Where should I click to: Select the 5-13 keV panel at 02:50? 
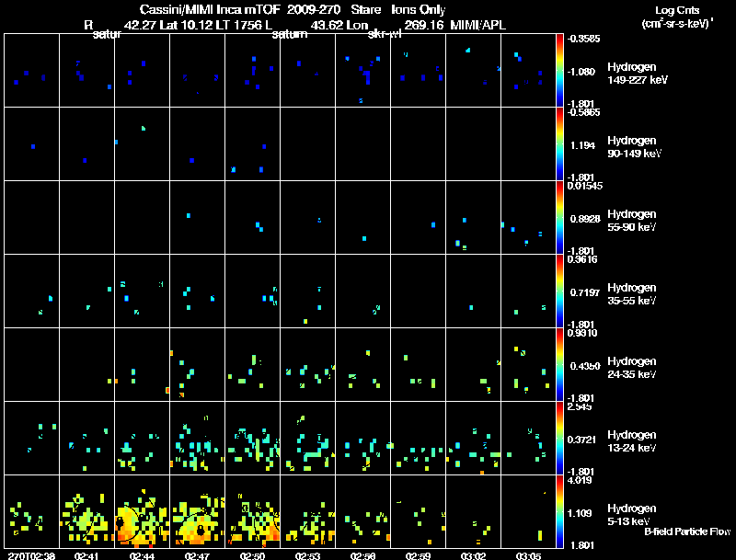(x=252, y=511)
